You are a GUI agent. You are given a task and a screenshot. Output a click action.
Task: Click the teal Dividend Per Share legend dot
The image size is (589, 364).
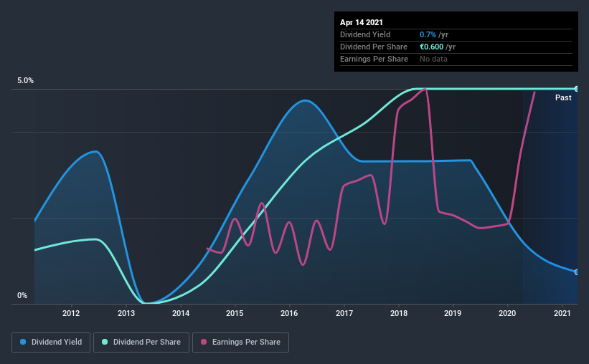coord(105,342)
